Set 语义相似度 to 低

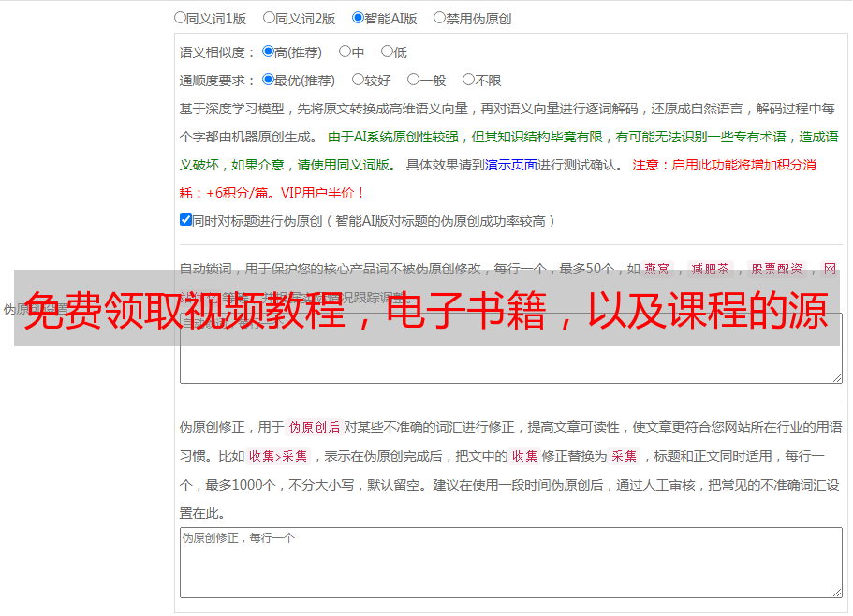(387, 51)
